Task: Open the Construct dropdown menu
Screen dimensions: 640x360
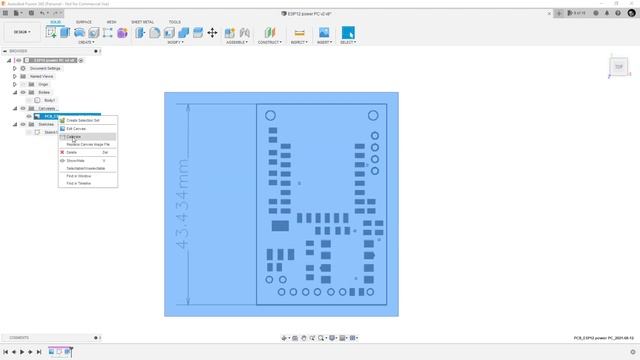Action: tap(270, 42)
